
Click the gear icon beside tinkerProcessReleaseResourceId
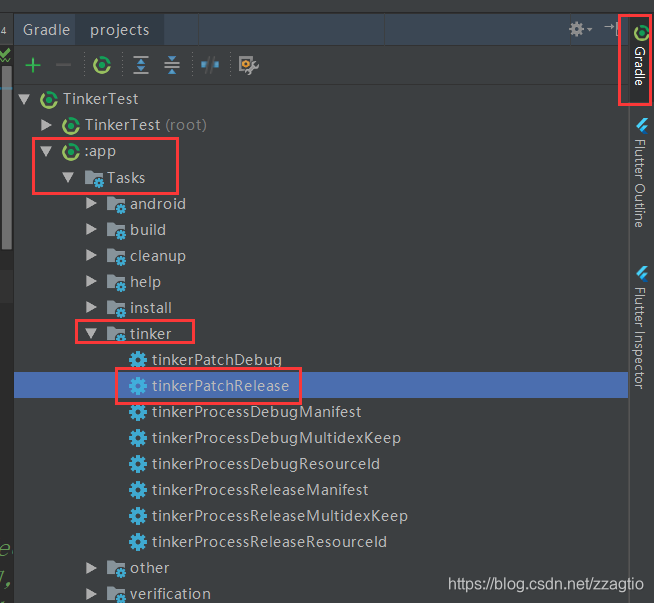tap(138, 542)
